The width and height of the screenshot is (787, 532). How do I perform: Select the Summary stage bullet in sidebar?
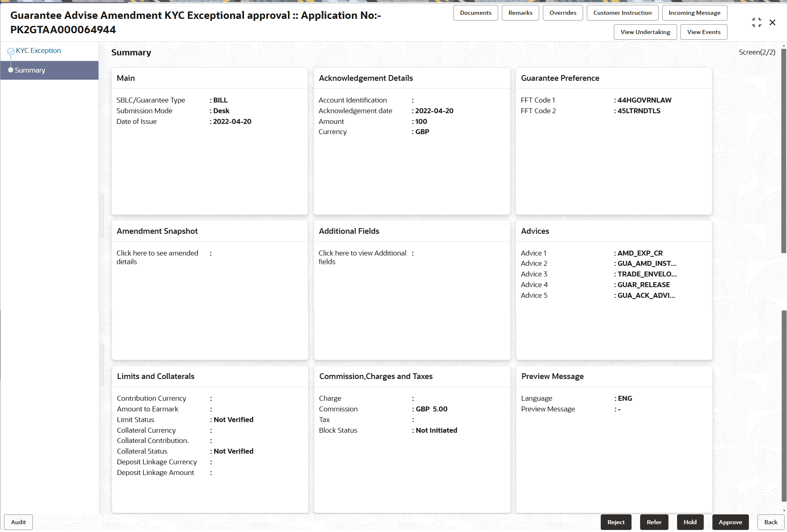(x=11, y=70)
